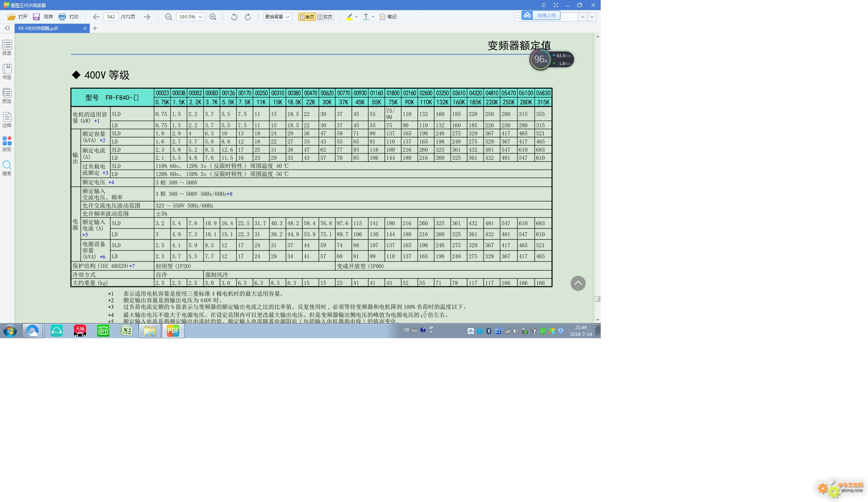The image size is (868, 502).
Task: Add a new tab with plus button
Action: (95, 28)
